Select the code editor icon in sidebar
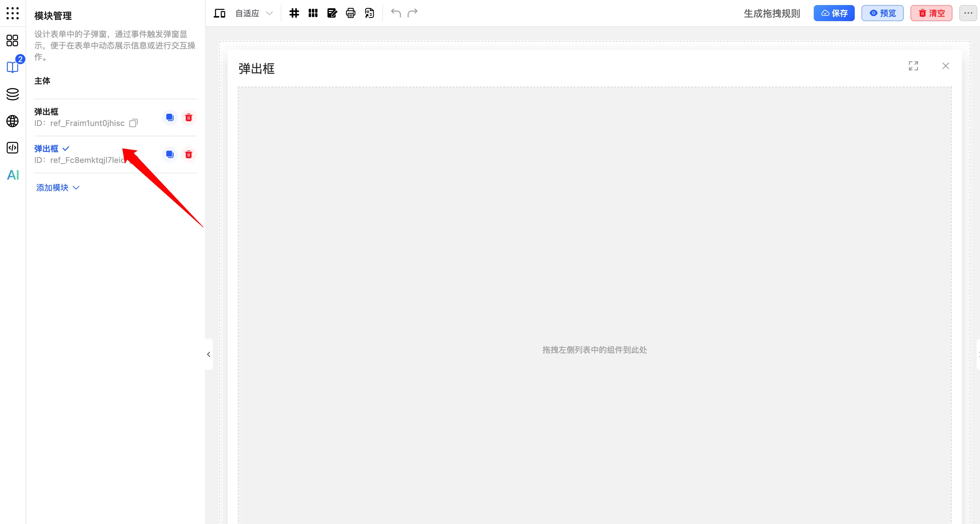The width and height of the screenshot is (980, 524). [x=12, y=148]
